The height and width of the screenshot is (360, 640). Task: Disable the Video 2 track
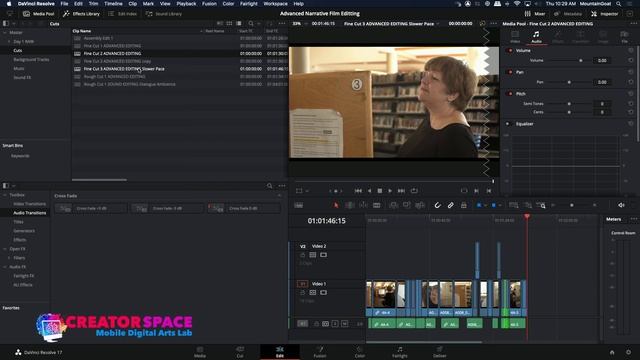coord(323,255)
